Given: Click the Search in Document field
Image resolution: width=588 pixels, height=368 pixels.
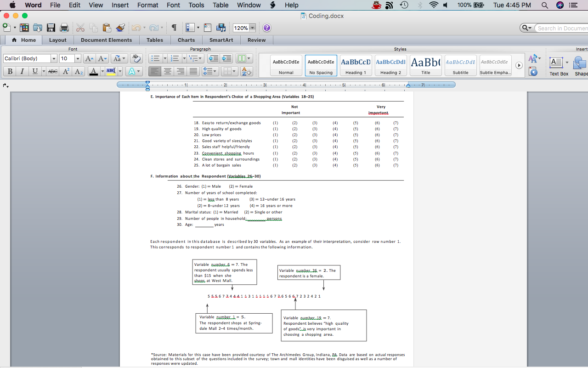Looking at the screenshot, I should [562, 28].
